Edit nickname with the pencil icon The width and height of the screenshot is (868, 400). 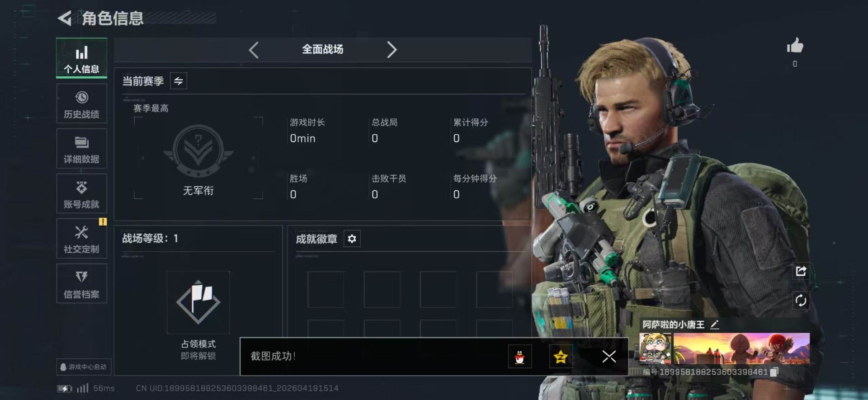click(715, 325)
